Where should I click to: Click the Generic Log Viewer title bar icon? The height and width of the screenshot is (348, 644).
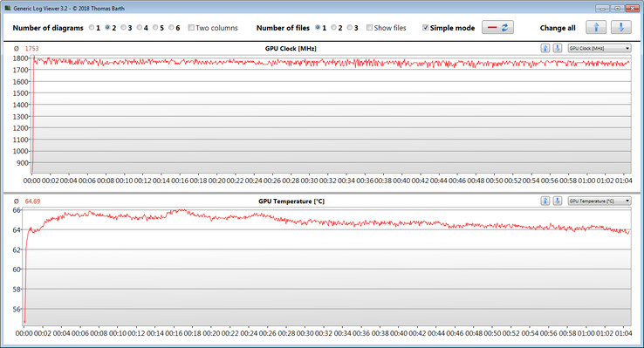click(8, 8)
